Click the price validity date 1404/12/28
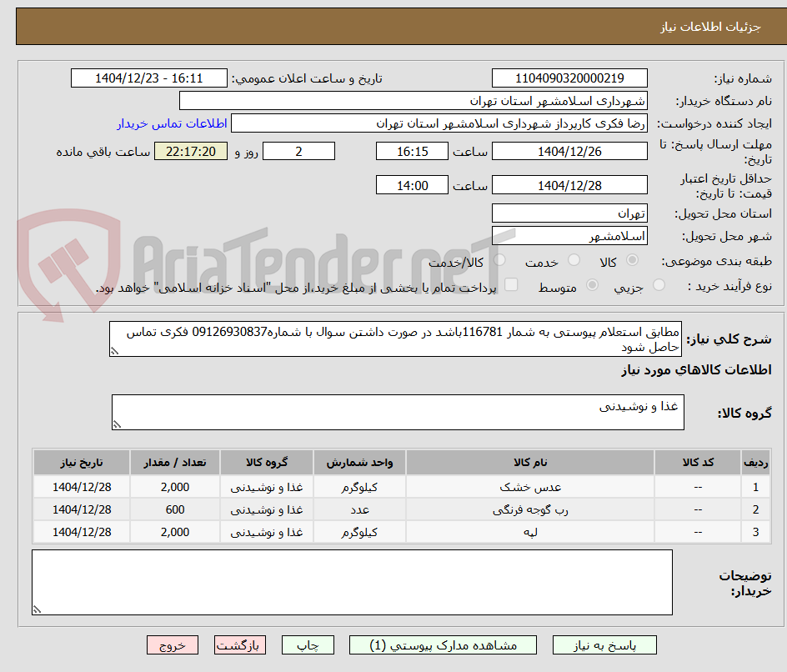Image resolution: width=787 pixels, height=672 pixels. pyautogui.click(x=569, y=185)
